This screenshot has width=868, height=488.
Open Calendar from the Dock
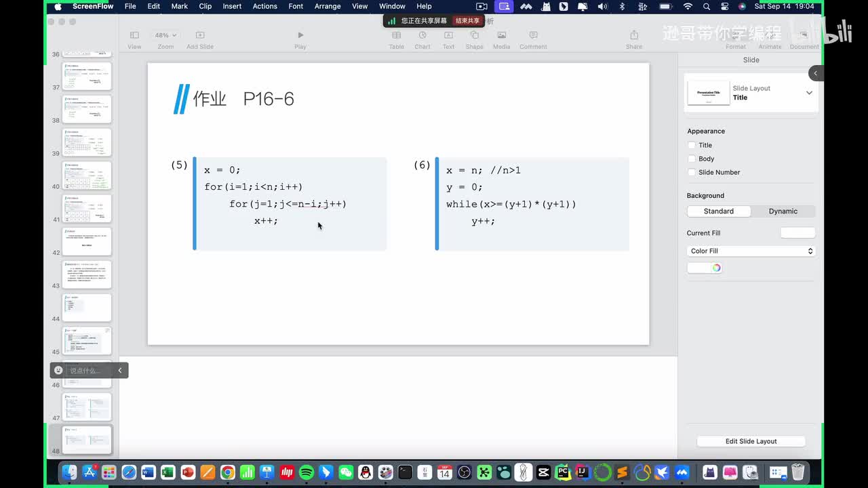coord(445,472)
